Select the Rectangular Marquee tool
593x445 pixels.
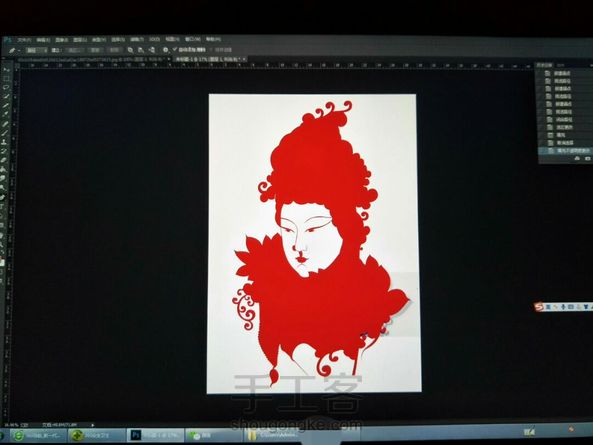click(x=6, y=79)
